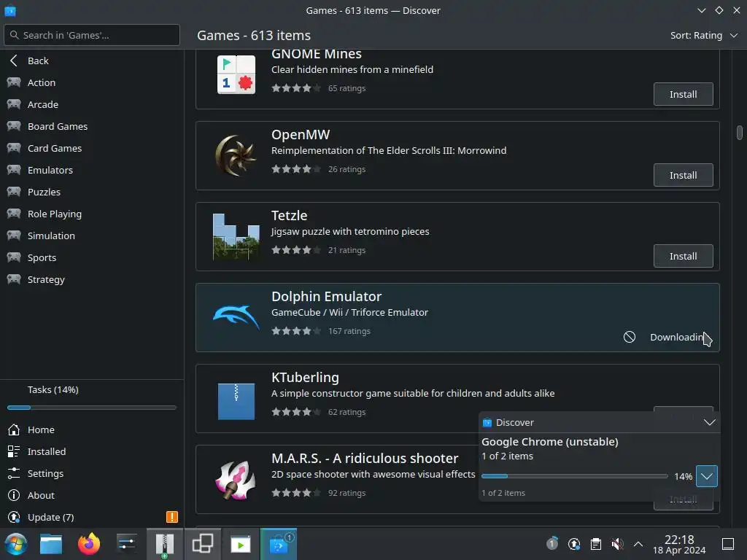
Task: Open the Sports category
Action: pyautogui.click(x=90, y=257)
